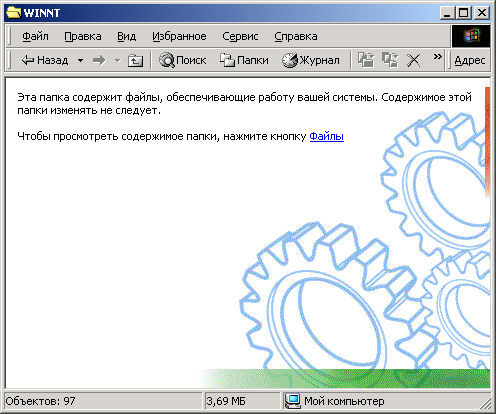Click the Адрес address bar label
This screenshot has width=496, height=414.
470,60
